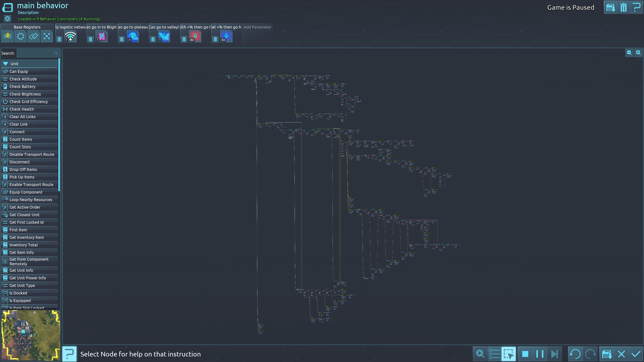Click the Description link under title
The width and height of the screenshot is (644, 362).
point(28,13)
